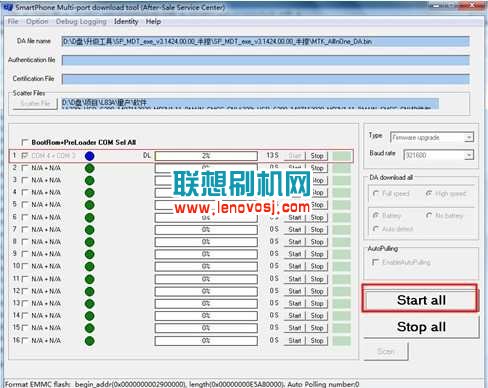Click Stop button for port 1
The image size is (488, 388).
pos(317,156)
